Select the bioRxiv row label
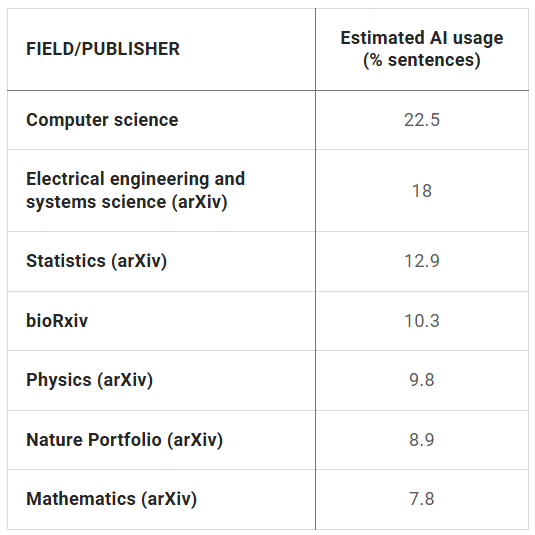 pos(57,321)
